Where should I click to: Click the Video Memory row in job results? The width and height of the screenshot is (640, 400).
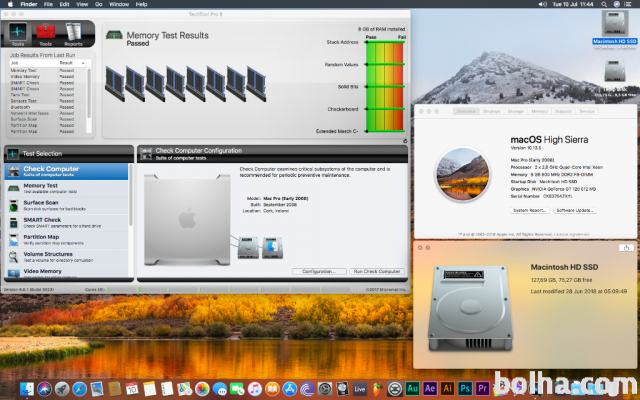click(x=48, y=76)
